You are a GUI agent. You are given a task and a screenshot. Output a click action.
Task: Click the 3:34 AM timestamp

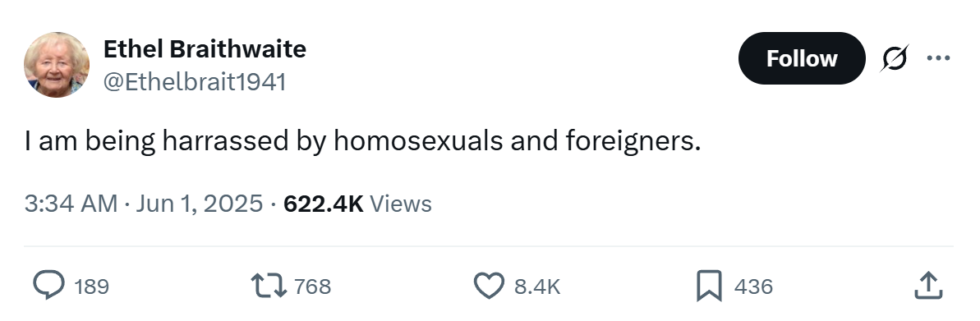tap(71, 204)
